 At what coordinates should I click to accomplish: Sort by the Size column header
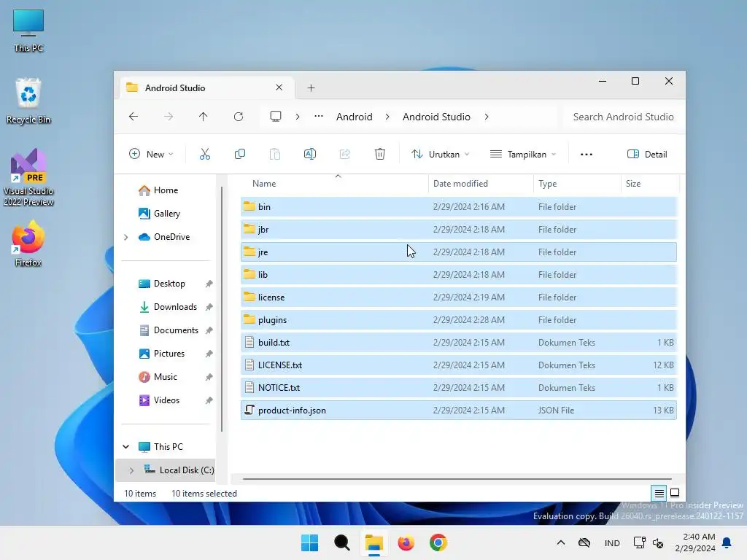[650, 184]
